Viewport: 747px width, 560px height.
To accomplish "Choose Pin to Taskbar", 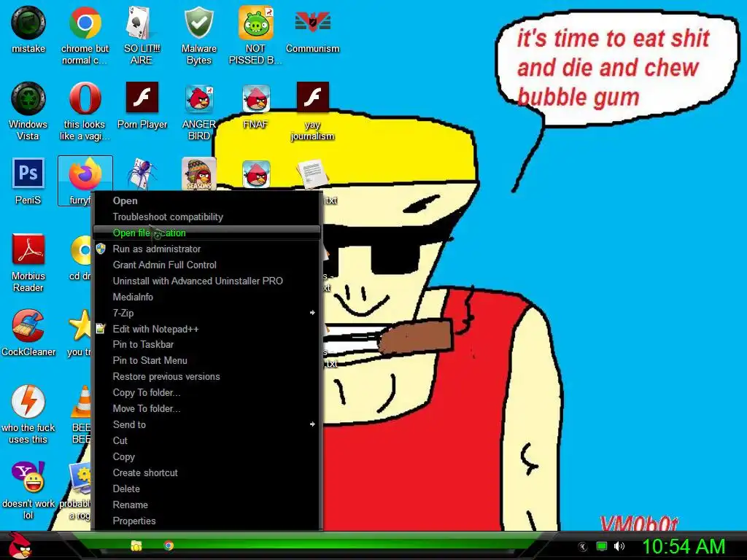I will pyautogui.click(x=207, y=344).
